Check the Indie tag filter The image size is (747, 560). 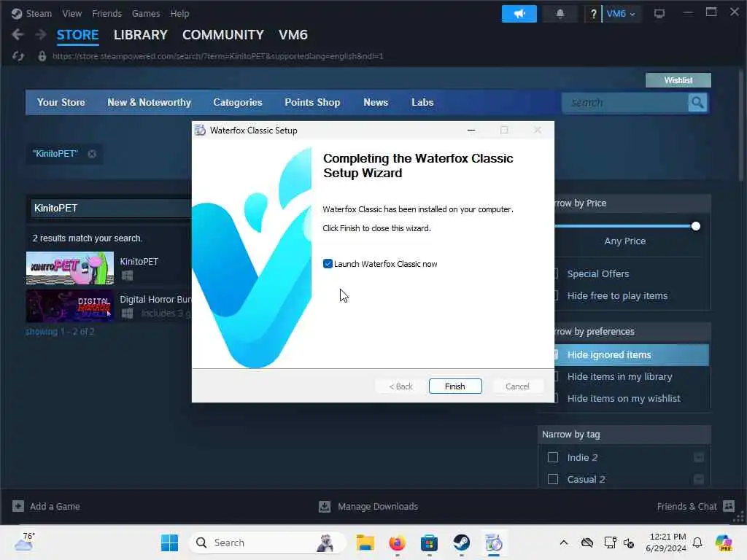tap(553, 457)
